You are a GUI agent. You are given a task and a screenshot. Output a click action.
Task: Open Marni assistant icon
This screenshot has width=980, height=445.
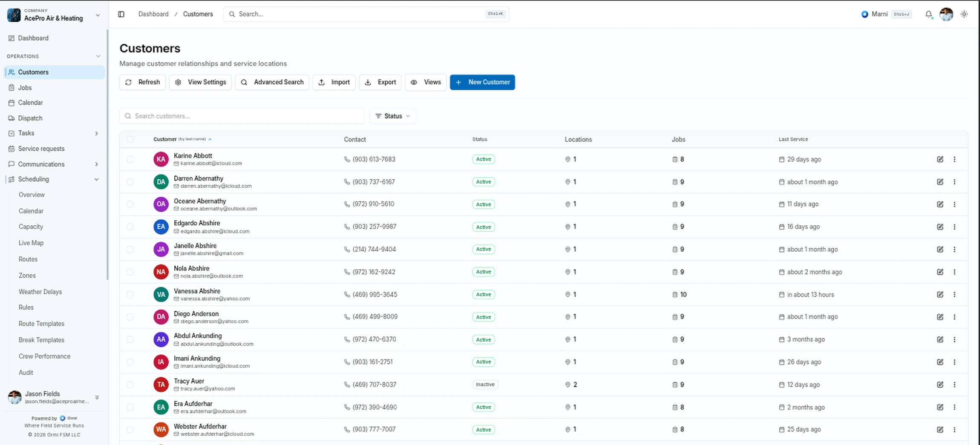click(x=865, y=14)
